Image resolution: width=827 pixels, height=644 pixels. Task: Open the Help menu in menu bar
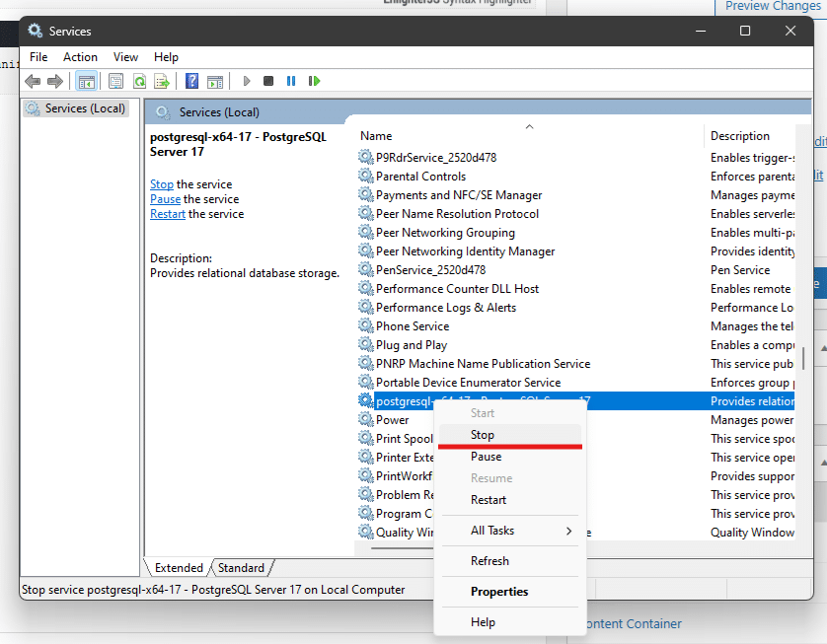pyautogui.click(x=166, y=57)
